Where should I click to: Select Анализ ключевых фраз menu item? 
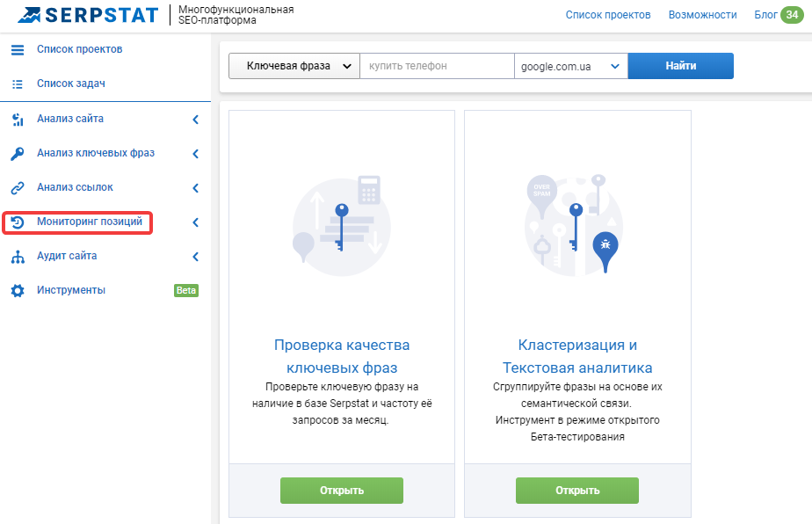click(96, 153)
